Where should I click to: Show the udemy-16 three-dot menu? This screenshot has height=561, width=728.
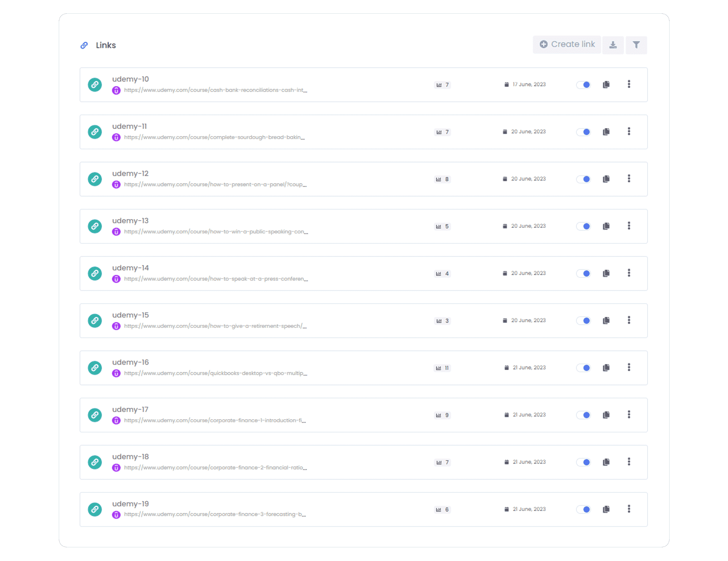(629, 367)
